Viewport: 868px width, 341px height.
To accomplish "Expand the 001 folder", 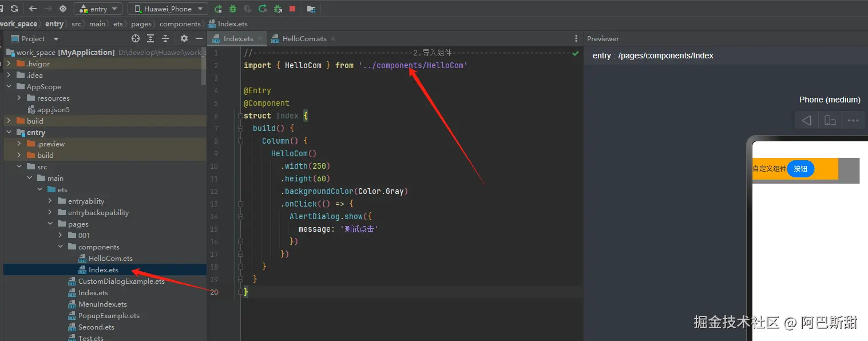I will pyautogui.click(x=60, y=235).
